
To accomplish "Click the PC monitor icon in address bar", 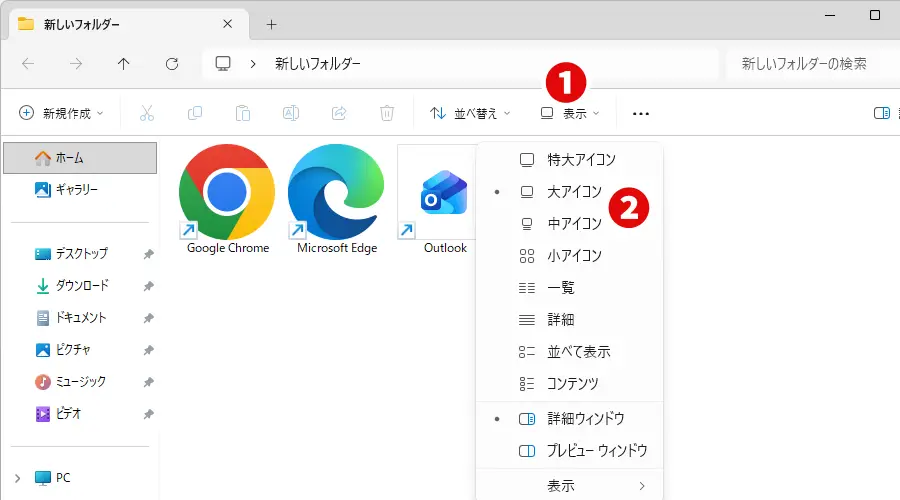I will [x=223, y=64].
